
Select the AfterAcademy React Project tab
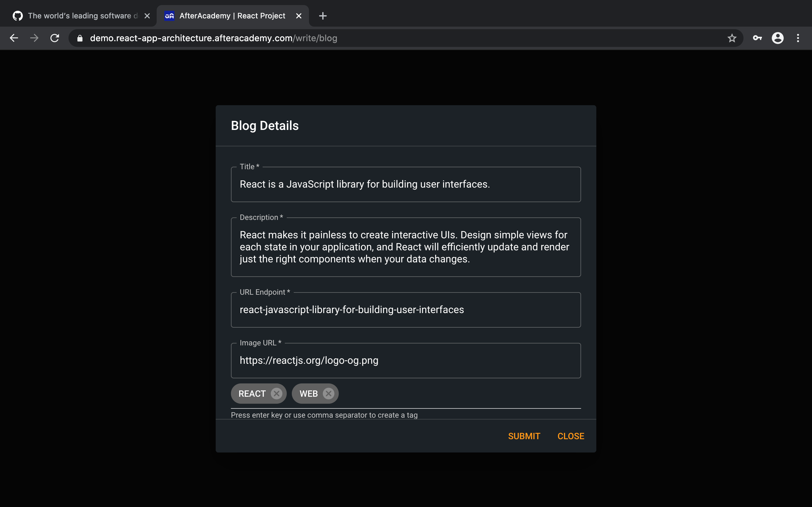(x=232, y=16)
